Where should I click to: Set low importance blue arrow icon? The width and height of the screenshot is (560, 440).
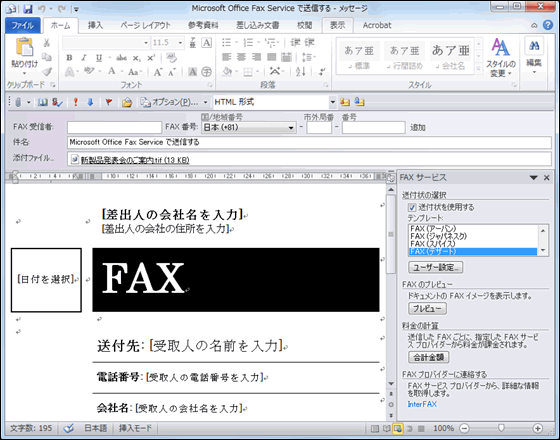90,102
